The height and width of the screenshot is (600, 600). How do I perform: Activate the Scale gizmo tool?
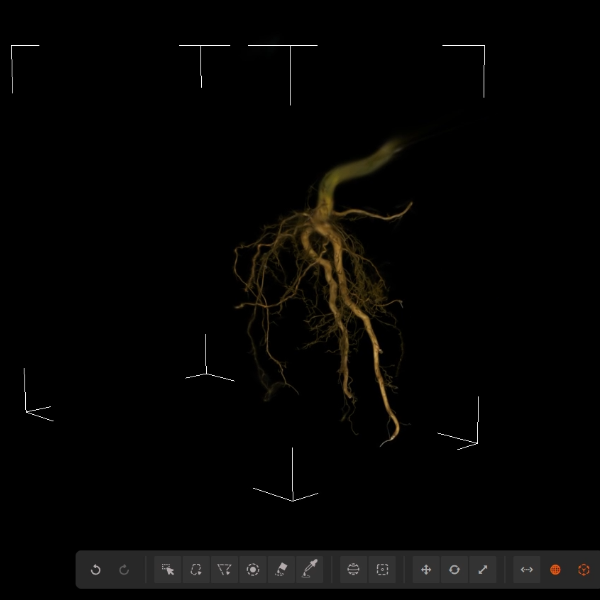(483, 569)
